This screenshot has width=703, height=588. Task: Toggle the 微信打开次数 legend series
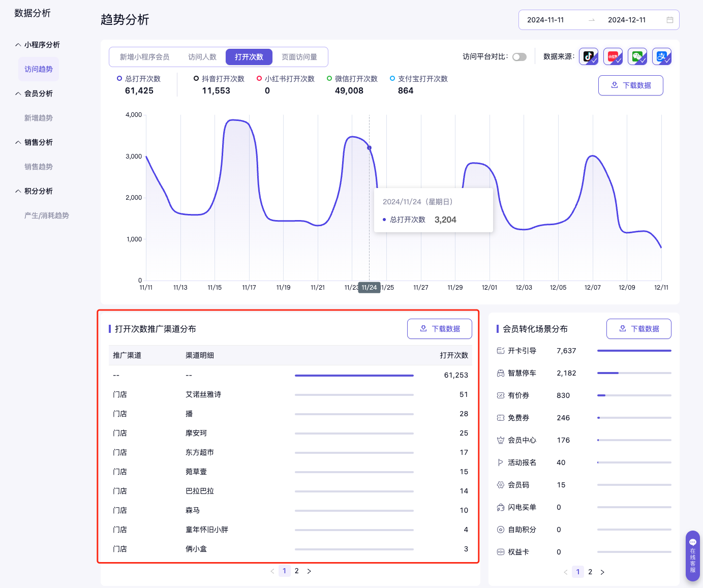point(352,79)
